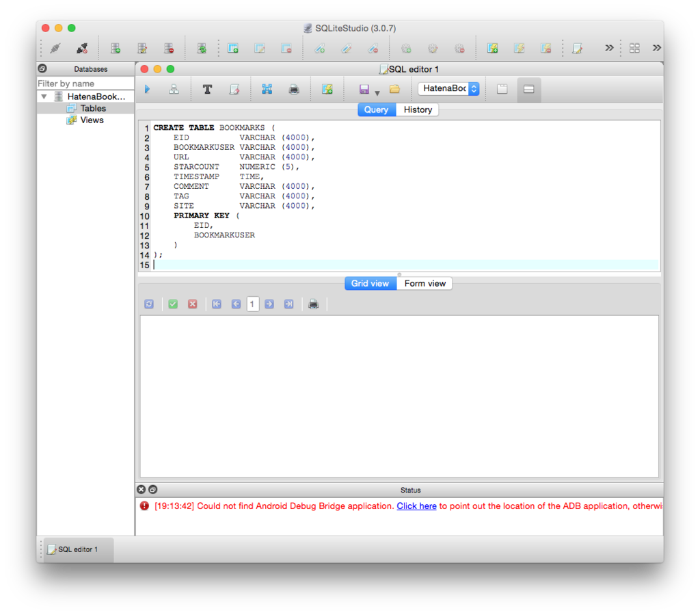Click the refresh grid data icon
The height and width of the screenshot is (615, 700).
[x=149, y=304]
